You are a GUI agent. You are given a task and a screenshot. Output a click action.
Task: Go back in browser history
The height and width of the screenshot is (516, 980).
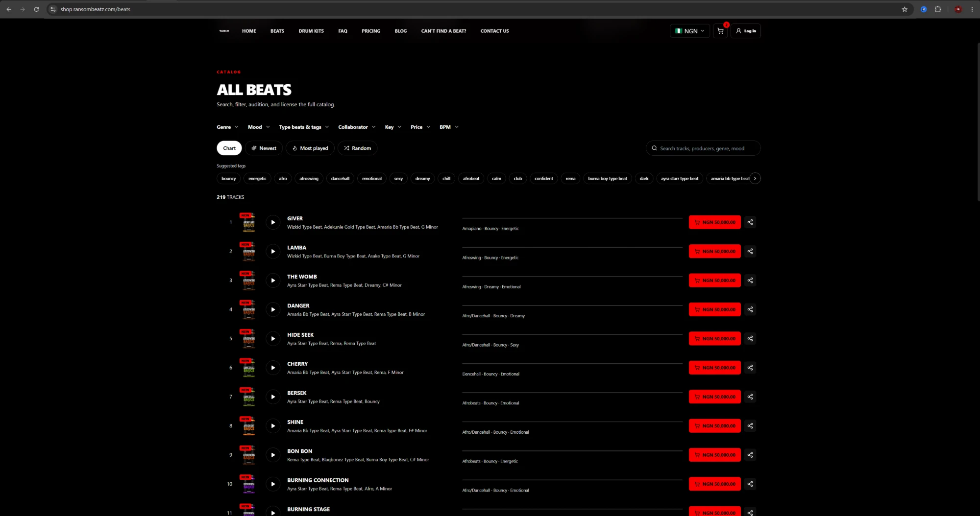(9, 9)
